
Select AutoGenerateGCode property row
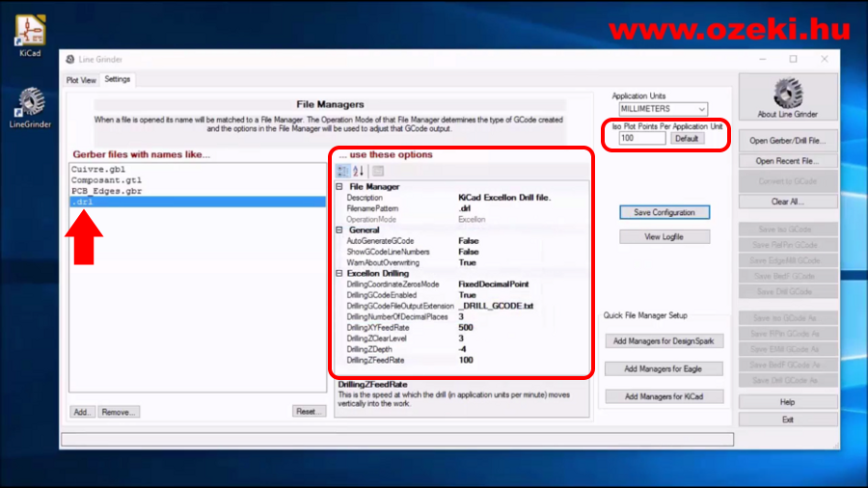pos(380,241)
